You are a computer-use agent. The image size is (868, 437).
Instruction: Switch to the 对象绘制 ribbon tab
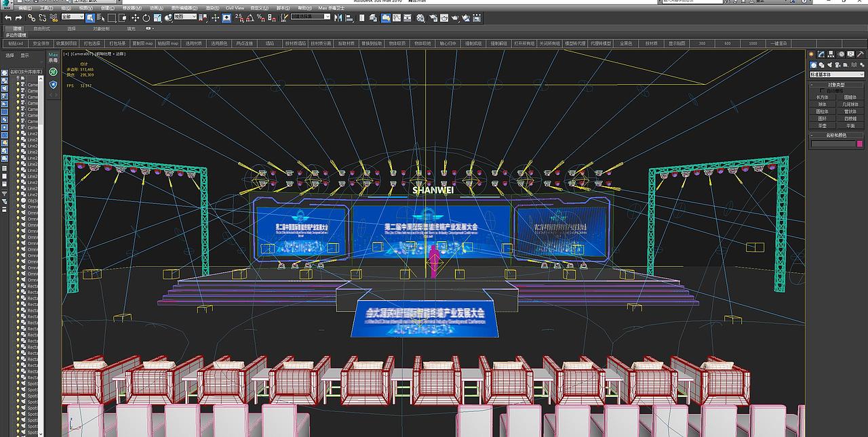[x=101, y=28]
